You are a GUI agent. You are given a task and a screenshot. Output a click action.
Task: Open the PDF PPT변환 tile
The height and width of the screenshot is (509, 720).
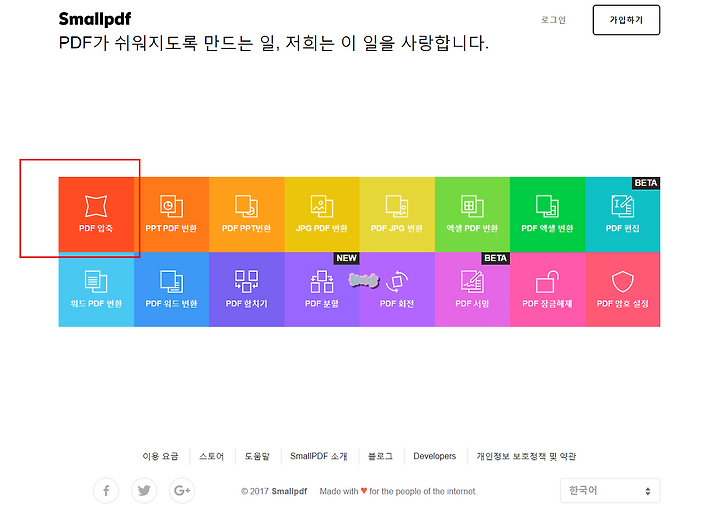pos(247,215)
